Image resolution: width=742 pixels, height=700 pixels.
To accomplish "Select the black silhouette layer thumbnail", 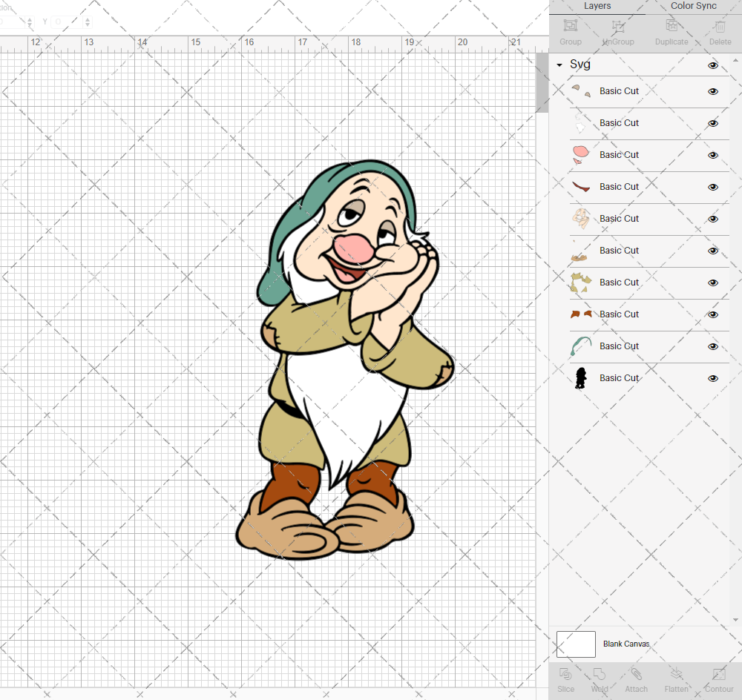I will tap(581, 378).
